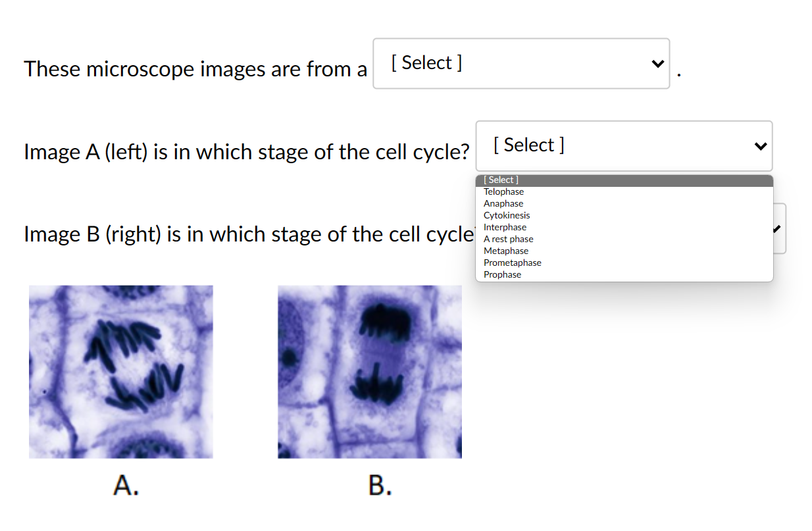Click the highlighted [ Select ] list entry
Viewport: 812px width, 531px height.
pyautogui.click(x=501, y=180)
